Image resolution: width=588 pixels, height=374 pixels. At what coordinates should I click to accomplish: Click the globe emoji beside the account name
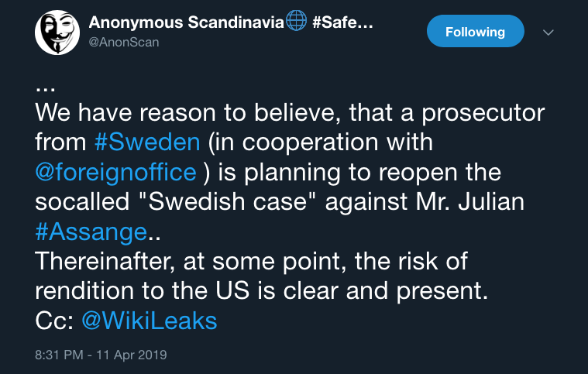[x=297, y=22]
